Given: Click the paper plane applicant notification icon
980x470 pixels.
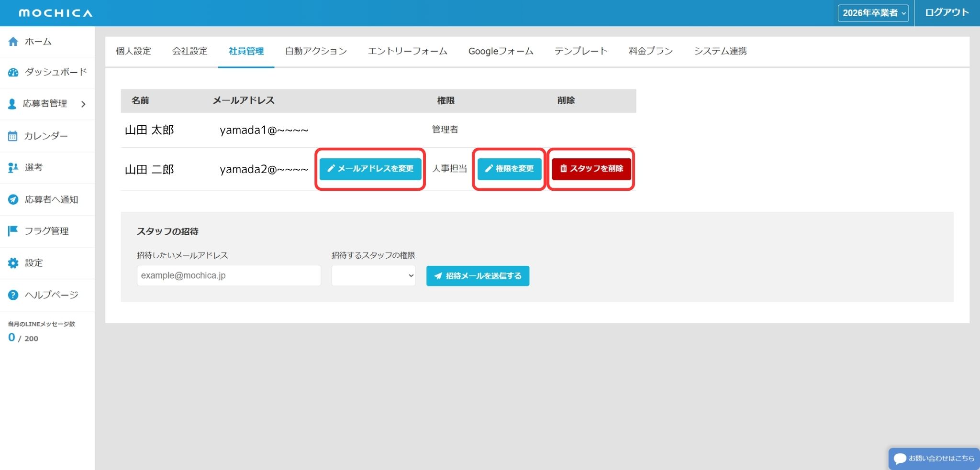Looking at the screenshot, I should click(13, 199).
